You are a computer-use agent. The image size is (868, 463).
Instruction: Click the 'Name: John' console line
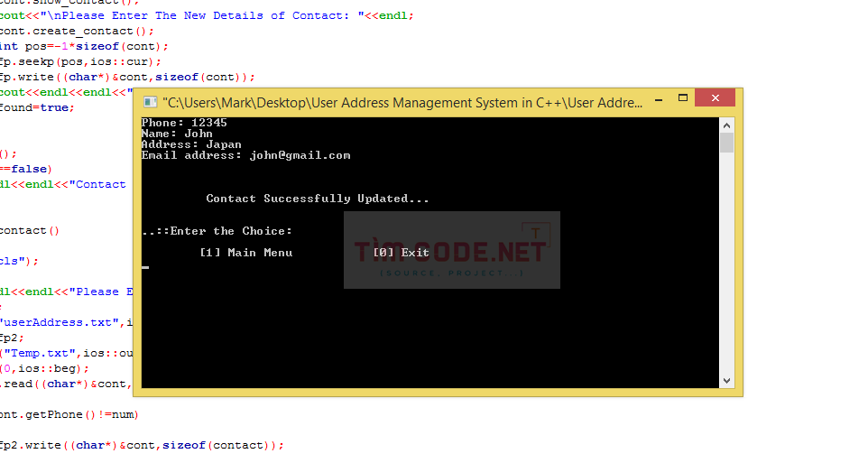(x=177, y=134)
